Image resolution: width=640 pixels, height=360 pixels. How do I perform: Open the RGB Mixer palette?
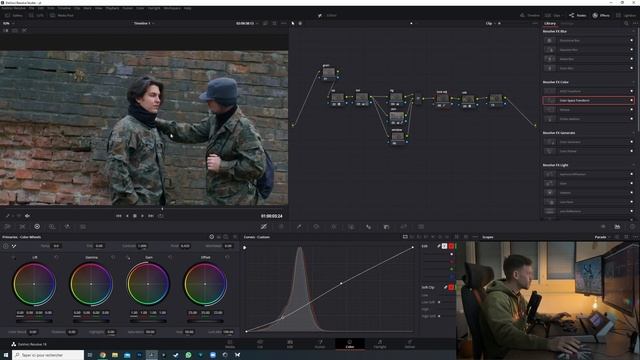67,227
